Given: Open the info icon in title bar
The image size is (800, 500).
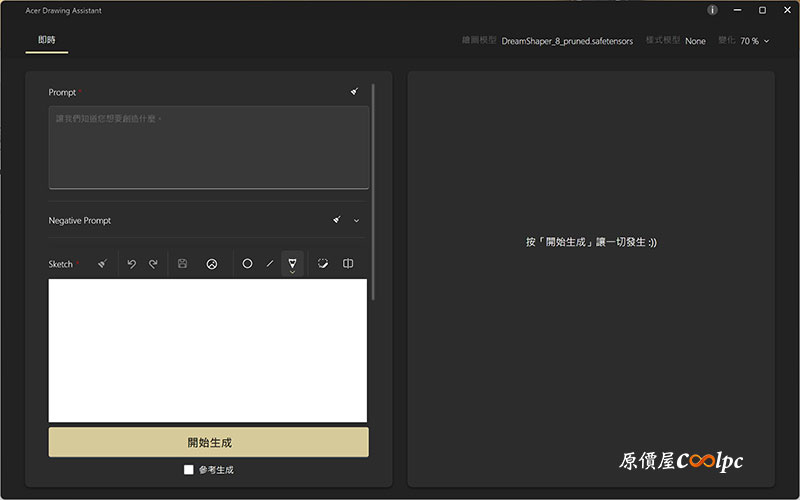Looking at the screenshot, I should pyautogui.click(x=712, y=10).
